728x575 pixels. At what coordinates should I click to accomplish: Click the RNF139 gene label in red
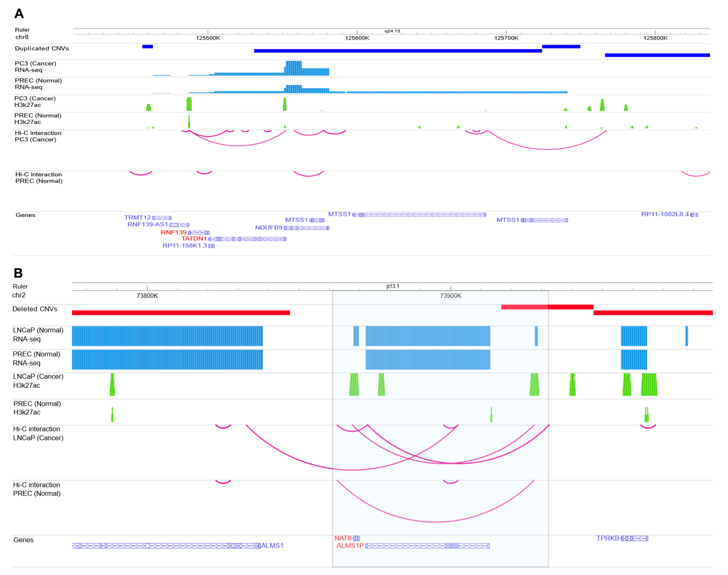[x=173, y=233]
